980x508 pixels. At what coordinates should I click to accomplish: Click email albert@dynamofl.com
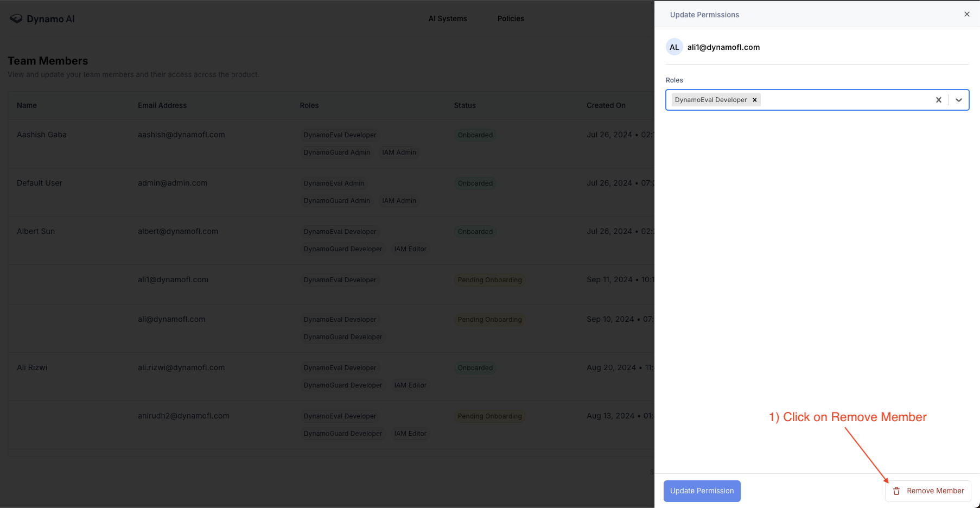178,231
